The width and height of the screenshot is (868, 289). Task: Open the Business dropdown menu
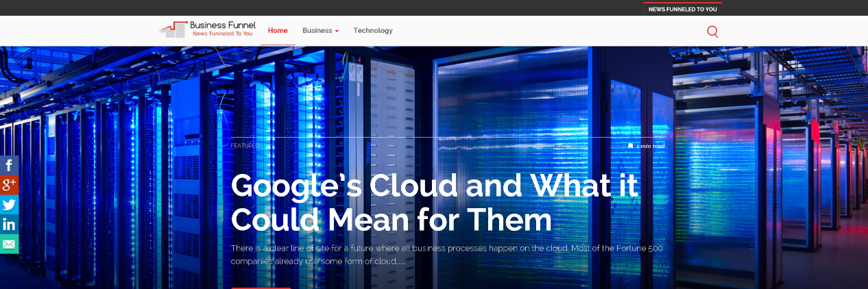click(320, 31)
